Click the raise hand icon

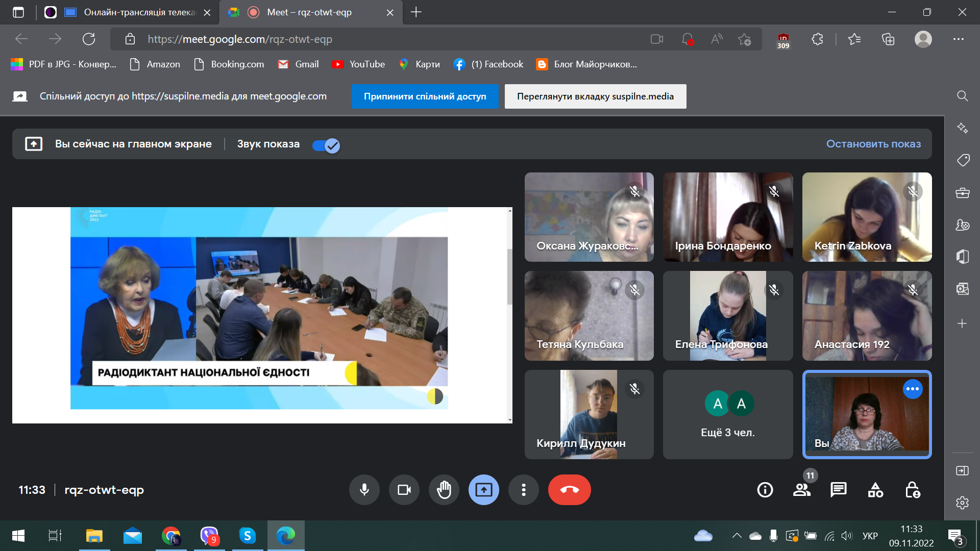click(x=444, y=490)
